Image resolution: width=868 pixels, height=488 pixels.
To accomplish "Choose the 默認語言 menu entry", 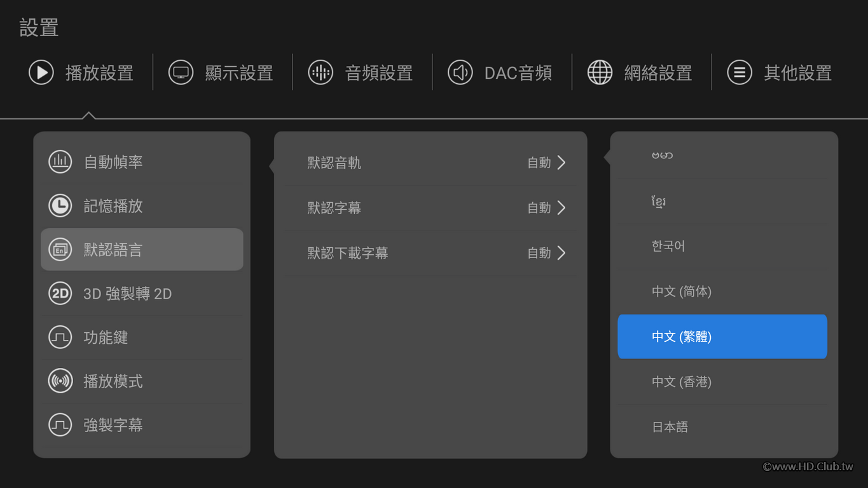I will pos(142,250).
